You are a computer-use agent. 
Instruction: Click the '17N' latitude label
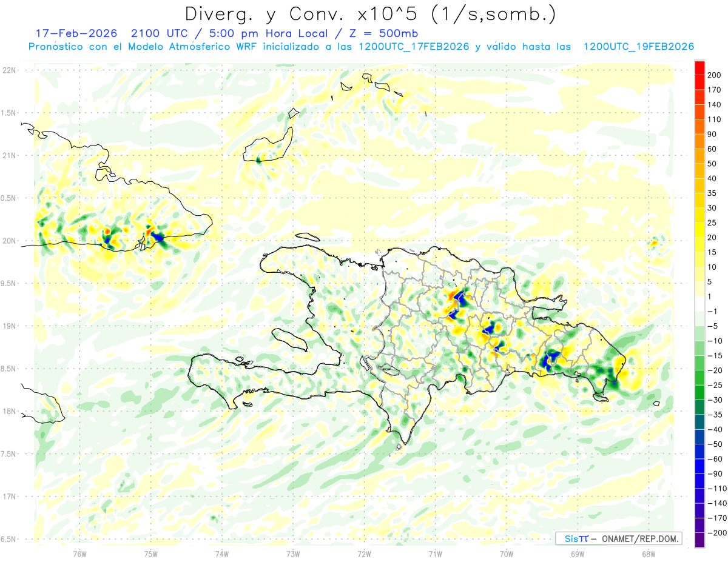point(9,496)
